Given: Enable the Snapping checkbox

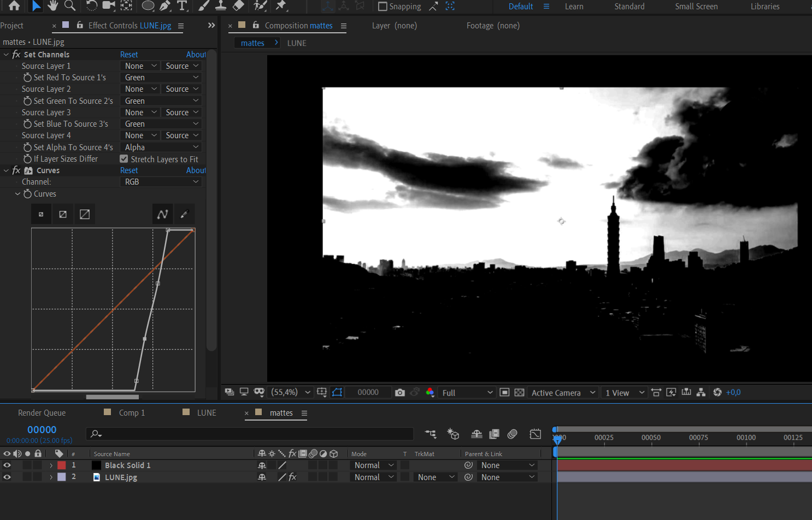Looking at the screenshot, I should pos(383,7).
